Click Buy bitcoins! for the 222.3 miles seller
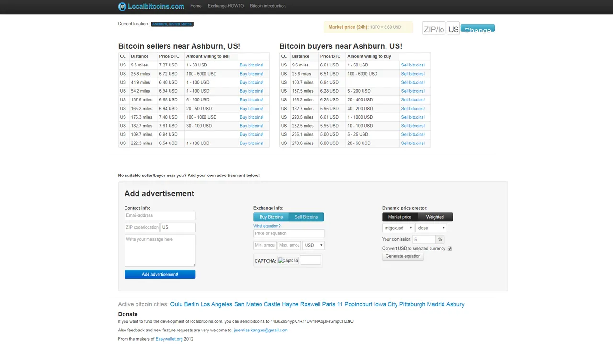 tap(252, 143)
